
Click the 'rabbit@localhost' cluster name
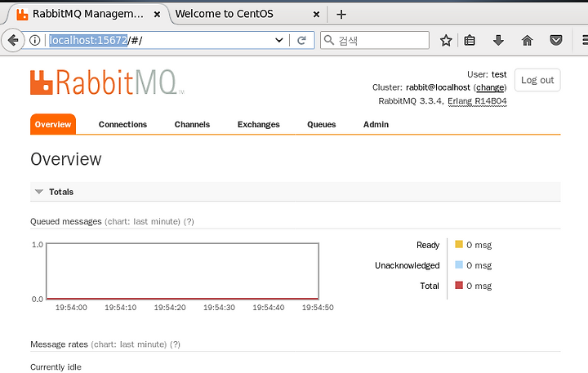pos(438,87)
